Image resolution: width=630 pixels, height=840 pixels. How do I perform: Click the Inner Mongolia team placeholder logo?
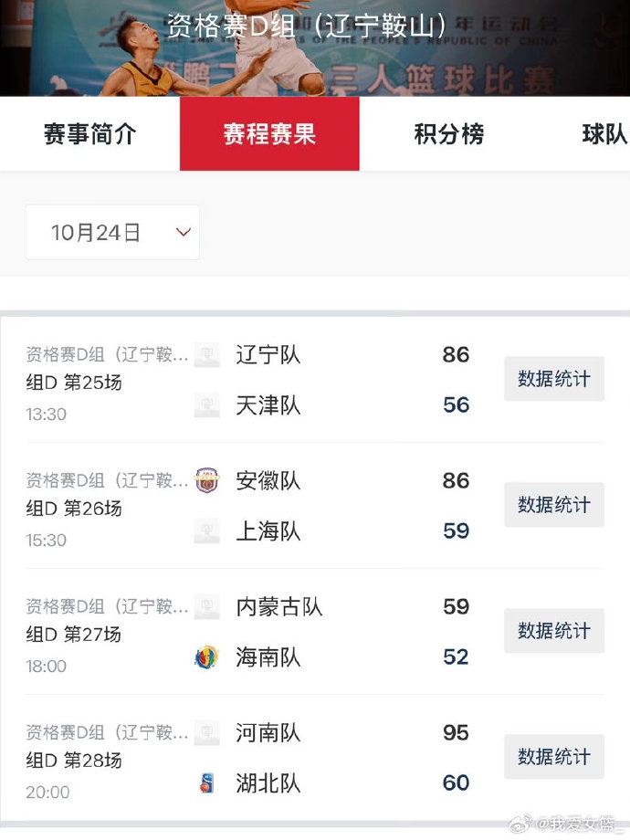coord(206,606)
